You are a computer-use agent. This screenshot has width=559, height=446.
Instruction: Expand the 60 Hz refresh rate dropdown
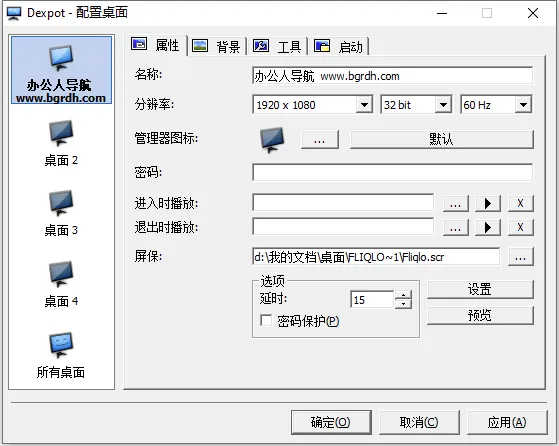523,105
